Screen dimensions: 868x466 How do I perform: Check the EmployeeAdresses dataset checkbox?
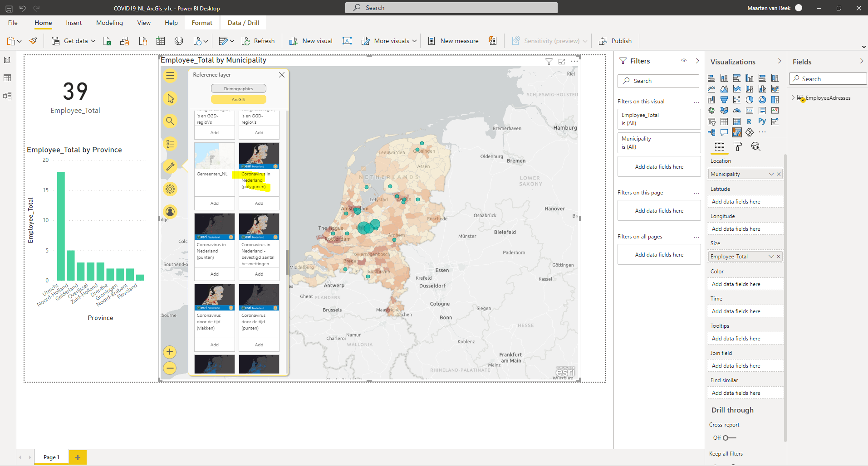803,100
